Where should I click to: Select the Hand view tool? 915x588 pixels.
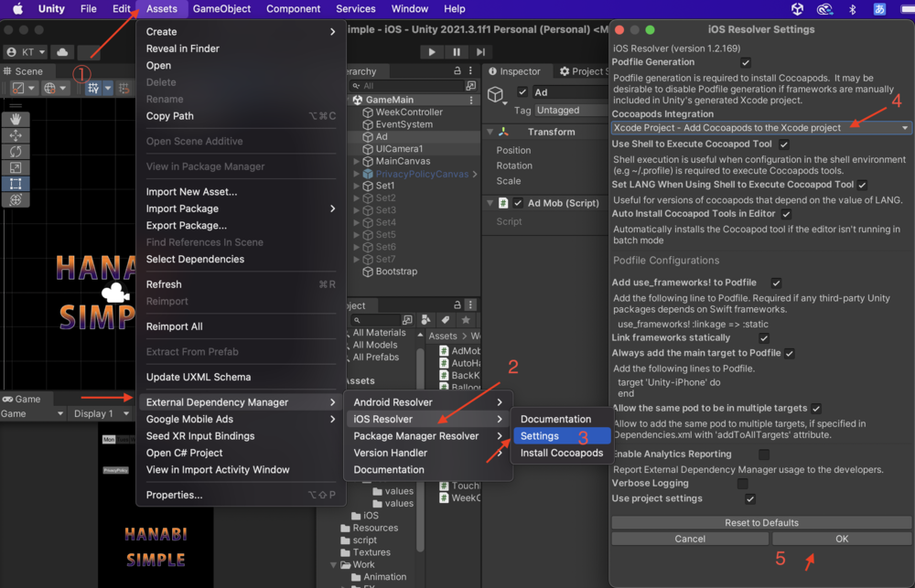pyautogui.click(x=16, y=120)
